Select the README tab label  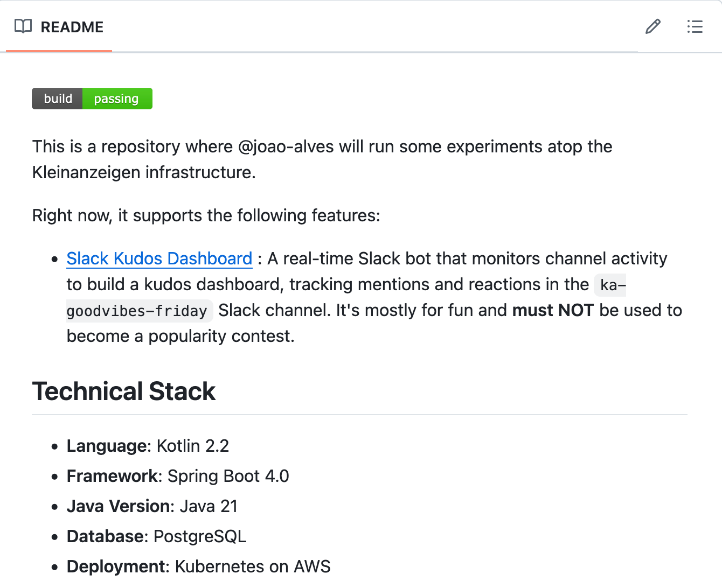tap(72, 27)
